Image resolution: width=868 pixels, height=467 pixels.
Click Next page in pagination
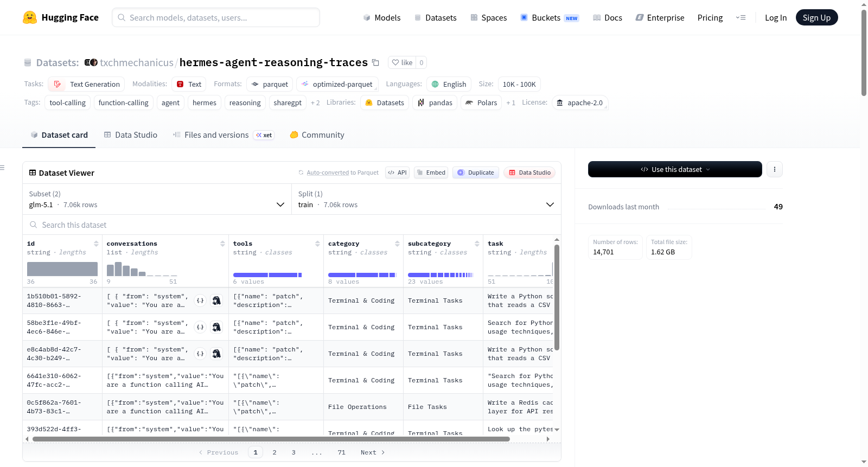(x=373, y=452)
